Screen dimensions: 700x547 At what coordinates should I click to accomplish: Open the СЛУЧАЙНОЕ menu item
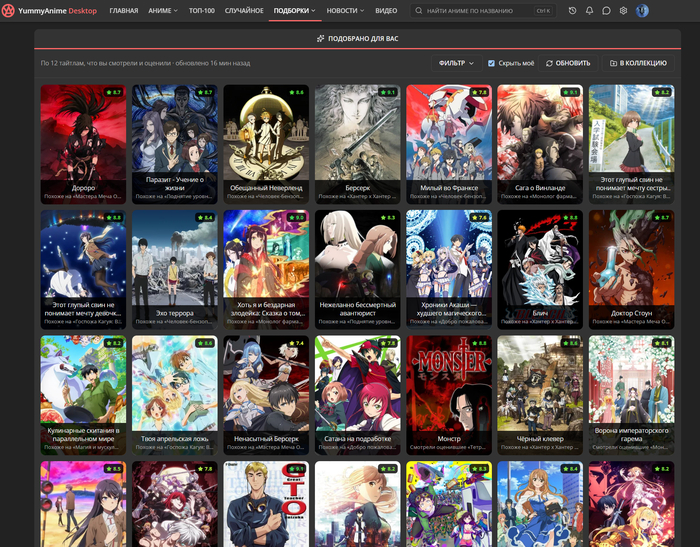[244, 11]
